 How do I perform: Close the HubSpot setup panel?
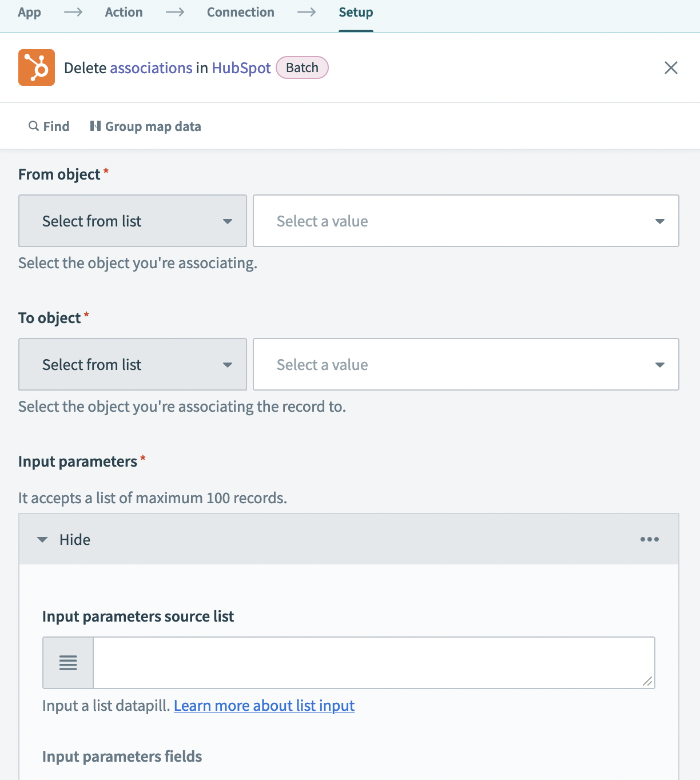(671, 67)
